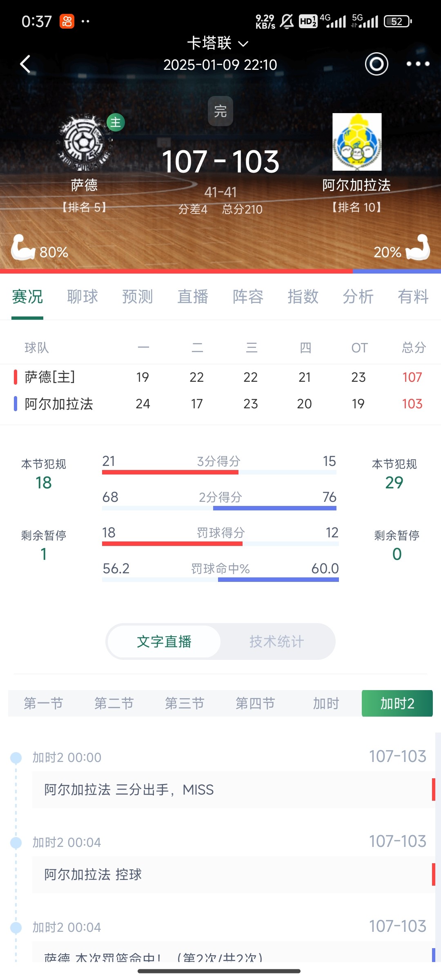Tap the orange app notification icon in status bar
The width and height of the screenshot is (441, 980).
coord(67,21)
